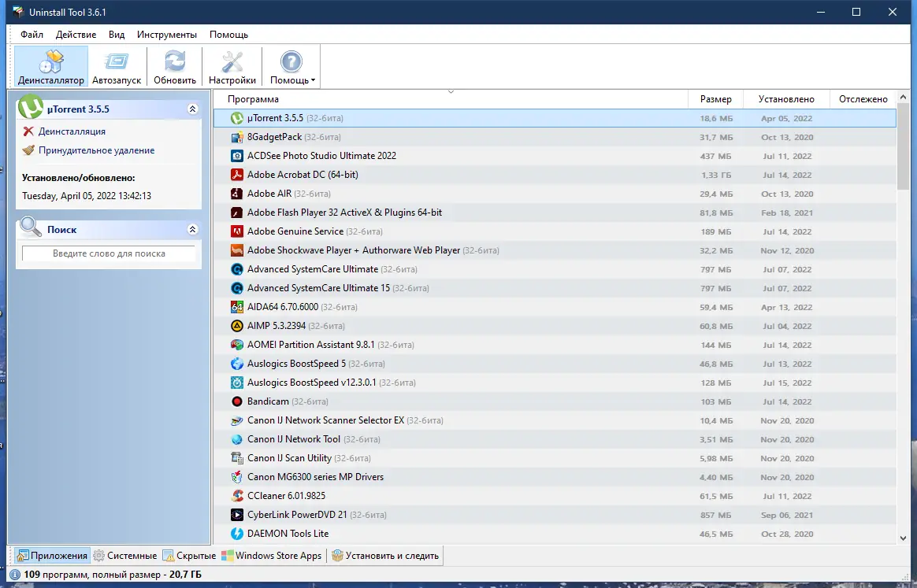The image size is (917, 588).
Task: Click the AIMP icon
Action: click(x=237, y=326)
